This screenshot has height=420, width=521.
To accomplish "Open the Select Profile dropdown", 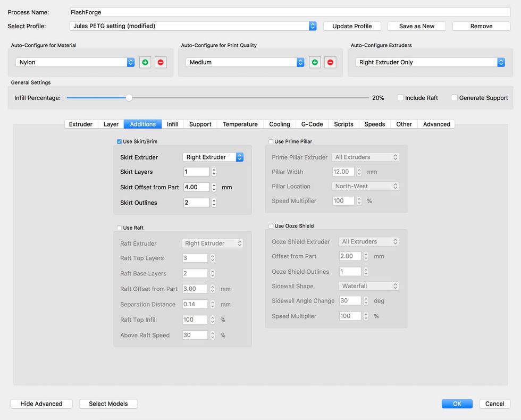I will click(x=194, y=26).
